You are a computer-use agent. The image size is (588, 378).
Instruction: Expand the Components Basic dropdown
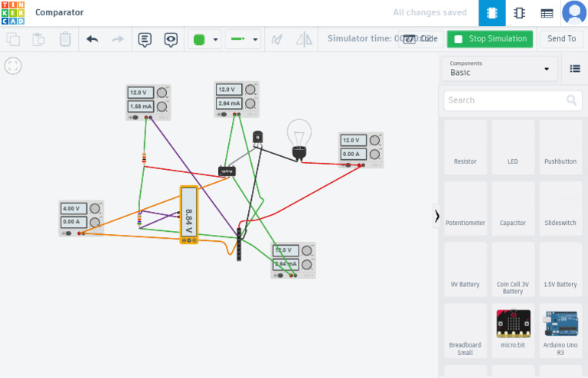[499, 69]
